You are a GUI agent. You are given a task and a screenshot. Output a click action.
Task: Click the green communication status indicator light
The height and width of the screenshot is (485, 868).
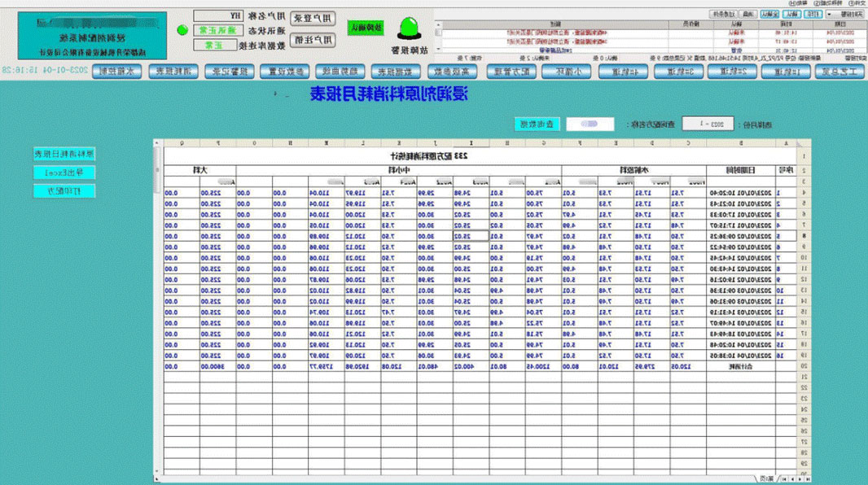tap(182, 30)
